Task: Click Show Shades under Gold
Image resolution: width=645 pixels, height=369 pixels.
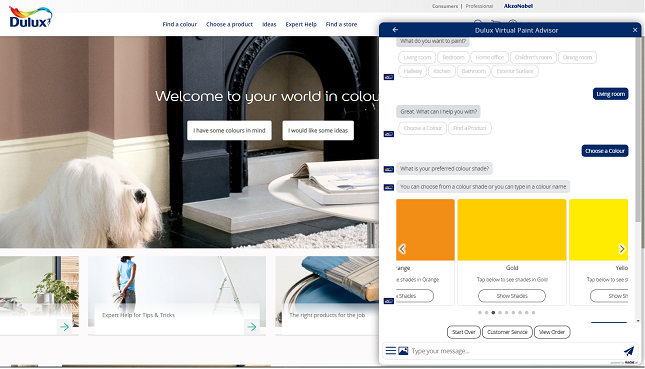Action: click(512, 296)
